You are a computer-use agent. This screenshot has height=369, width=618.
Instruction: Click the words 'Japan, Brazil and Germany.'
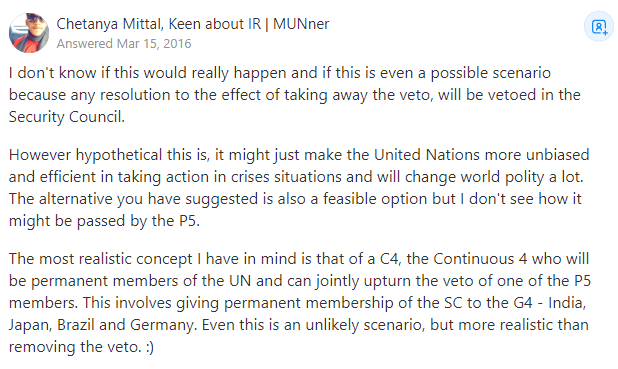tap(102, 325)
